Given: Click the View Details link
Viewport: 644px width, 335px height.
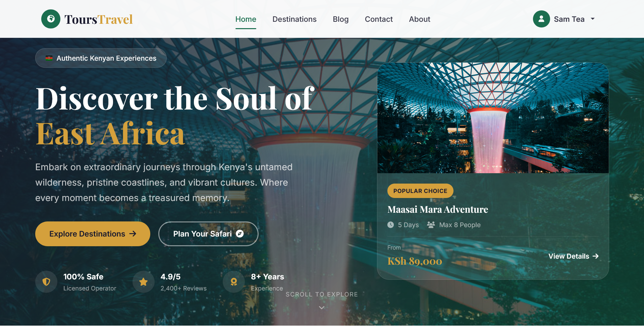Looking at the screenshot, I should point(574,256).
